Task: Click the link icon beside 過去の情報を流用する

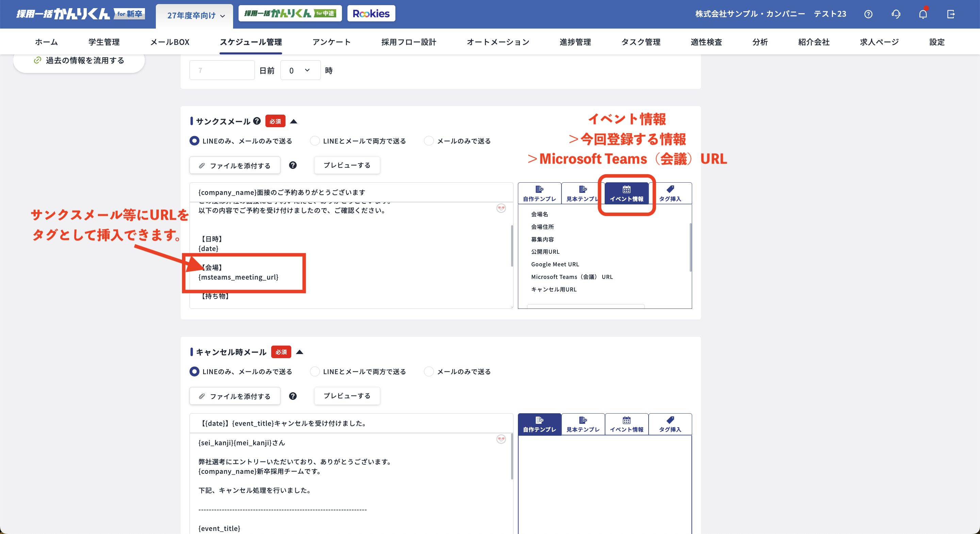Action: coord(38,60)
